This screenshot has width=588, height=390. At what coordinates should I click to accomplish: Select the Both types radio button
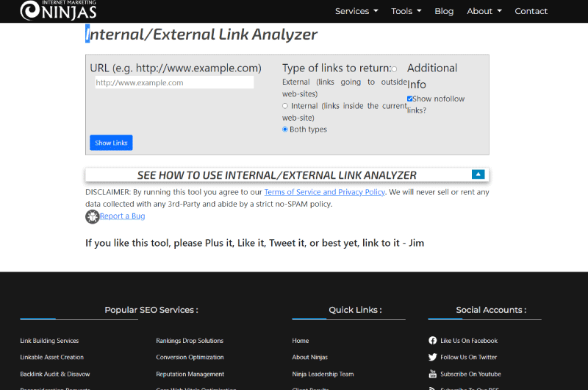[x=285, y=129]
